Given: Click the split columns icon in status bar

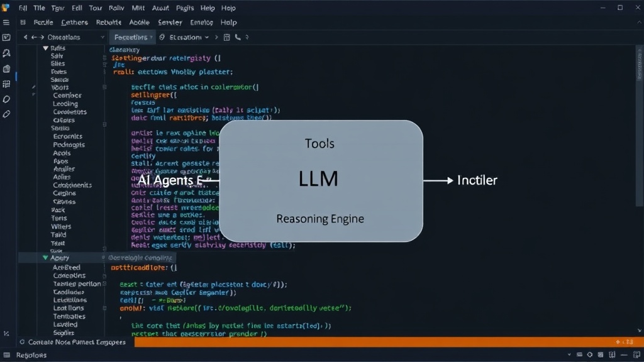Looking at the screenshot, I should pyautogui.click(x=613, y=355).
